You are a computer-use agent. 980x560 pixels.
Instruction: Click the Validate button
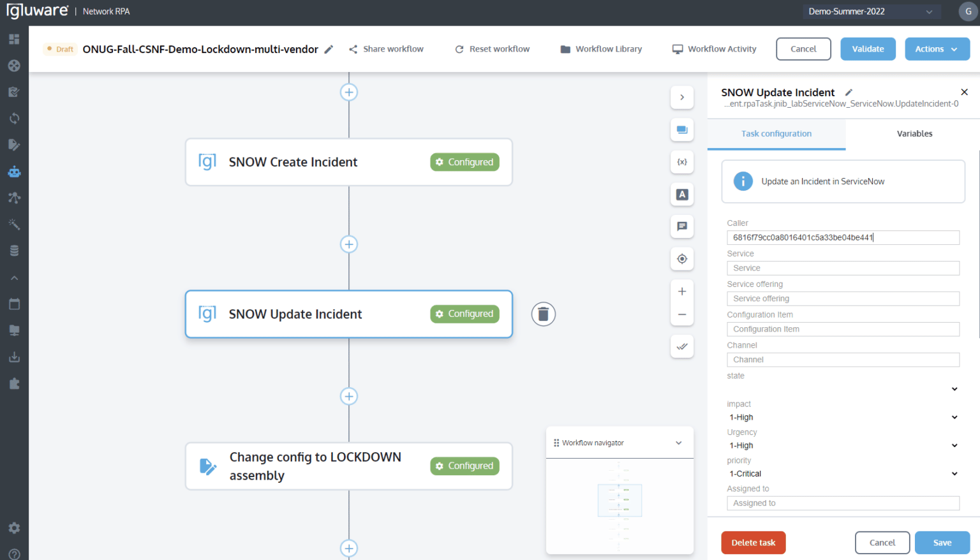click(868, 48)
